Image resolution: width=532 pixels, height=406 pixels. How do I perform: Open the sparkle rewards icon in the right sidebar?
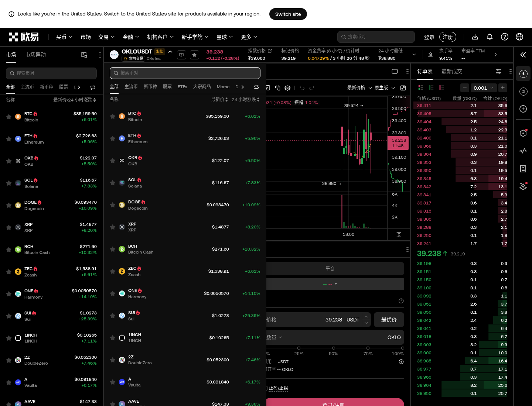523,186
